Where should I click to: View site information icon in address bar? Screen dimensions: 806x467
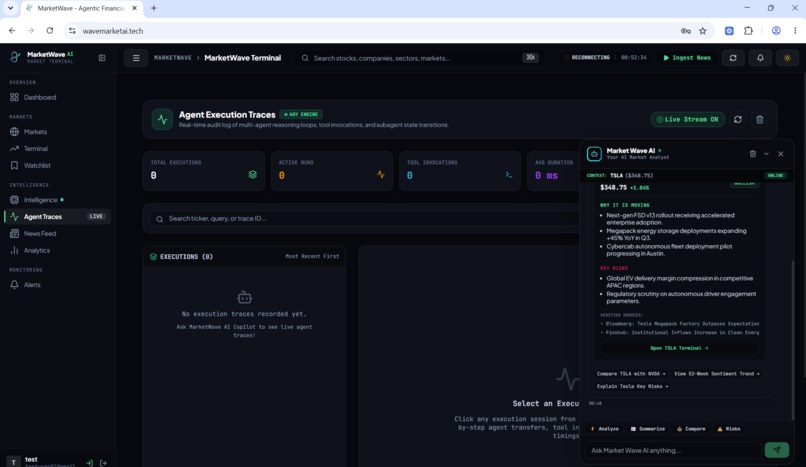pyautogui.click(x=72, y=31)
